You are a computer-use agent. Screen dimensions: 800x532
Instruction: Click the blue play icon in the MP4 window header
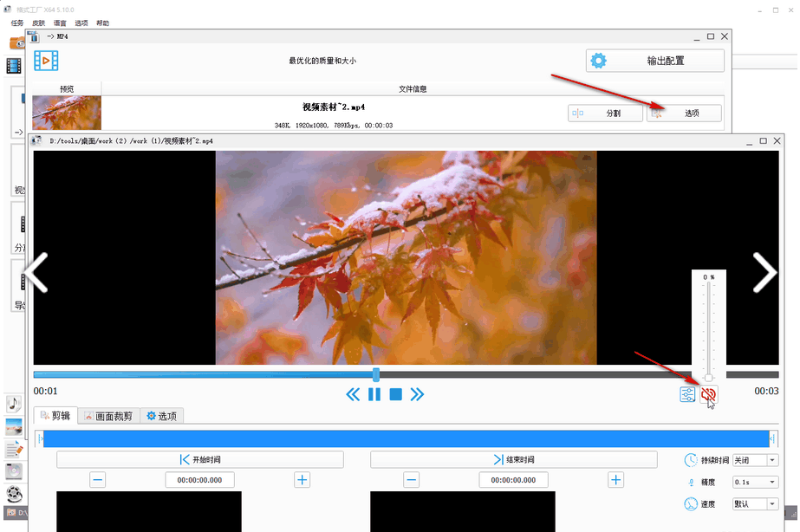pyautogui.click(x=45, y=60)
